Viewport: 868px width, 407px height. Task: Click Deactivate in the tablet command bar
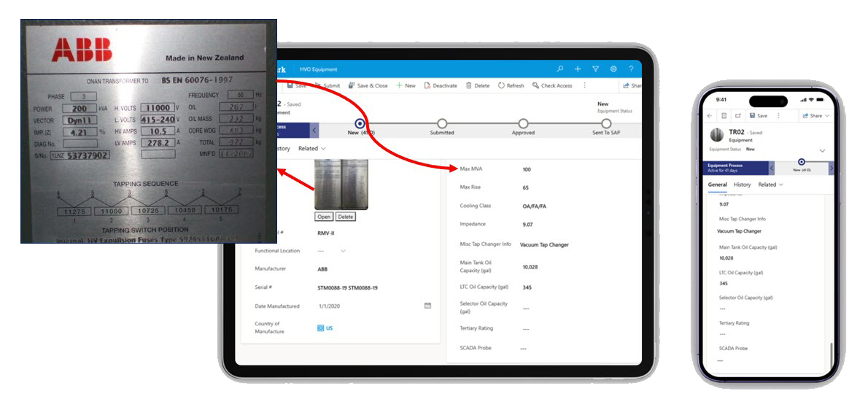(x=441, y=86)
